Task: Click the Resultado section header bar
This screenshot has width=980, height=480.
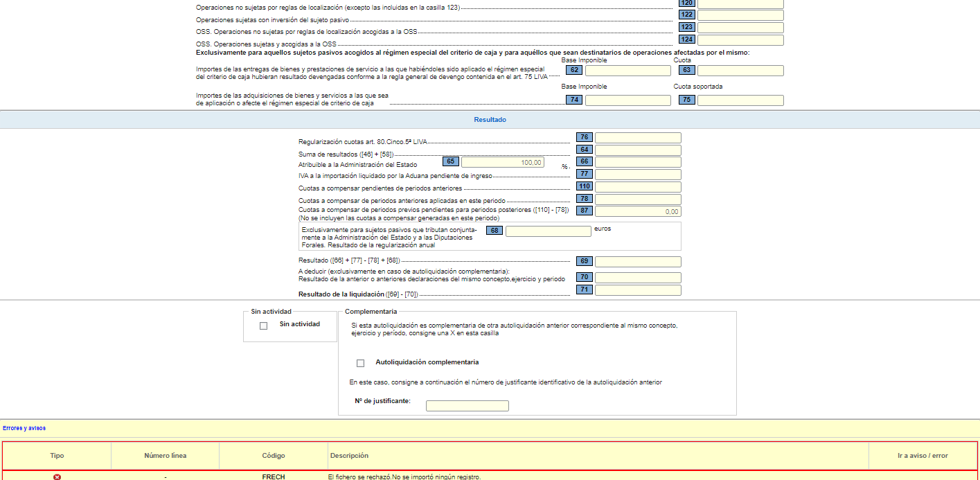Action: click(490, 120)
